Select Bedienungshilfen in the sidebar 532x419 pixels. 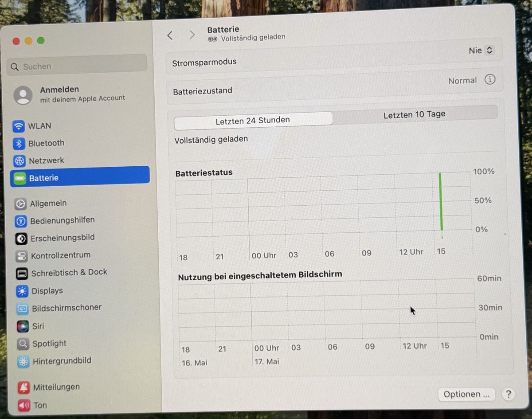(x=63, y=220)
